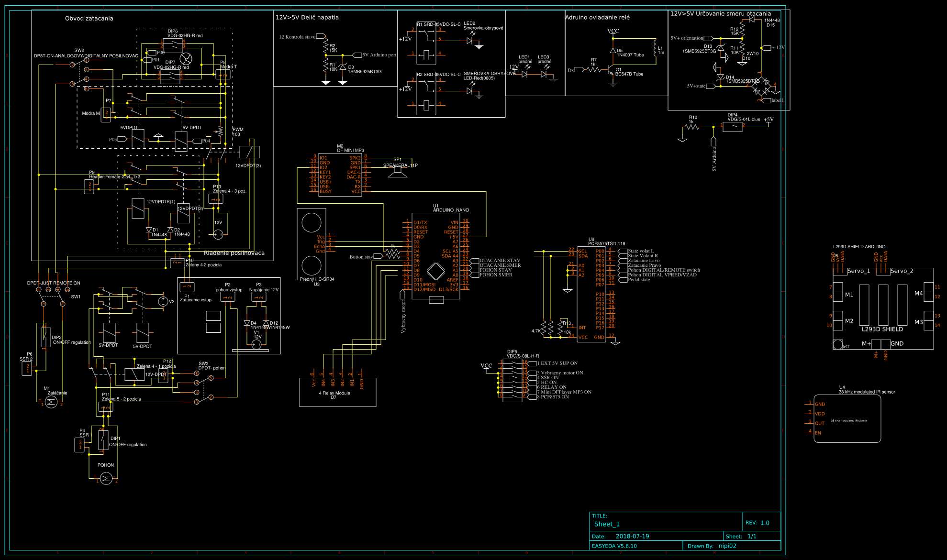This screenshot has width=947, height=560.
Task: Select the POHON motor symbol
Action: point(106,478)
